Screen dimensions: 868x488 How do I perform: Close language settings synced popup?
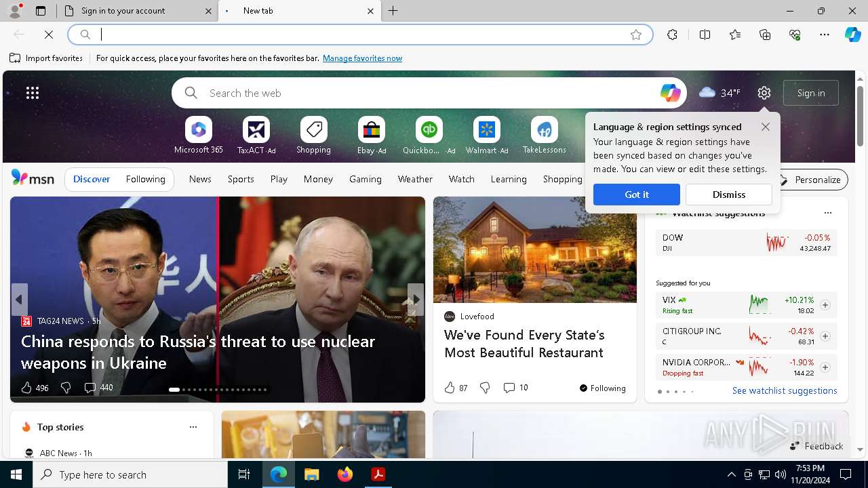click(766, 127)
